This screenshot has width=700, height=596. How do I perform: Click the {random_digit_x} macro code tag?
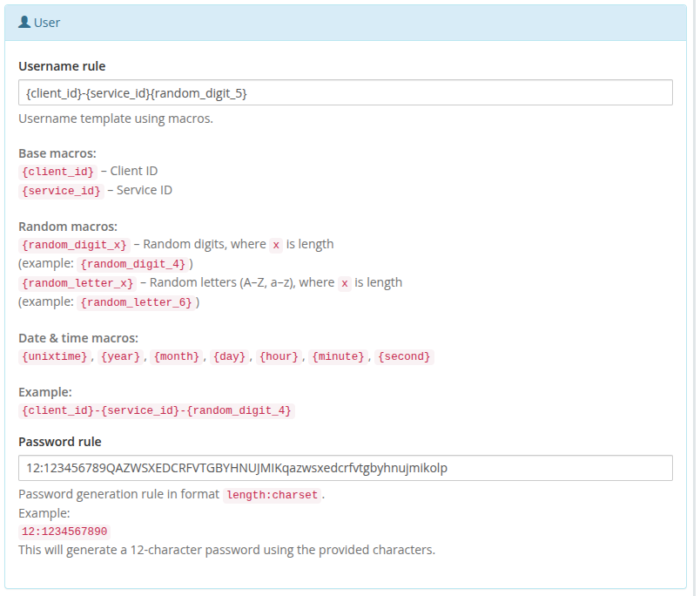(74, 245)
